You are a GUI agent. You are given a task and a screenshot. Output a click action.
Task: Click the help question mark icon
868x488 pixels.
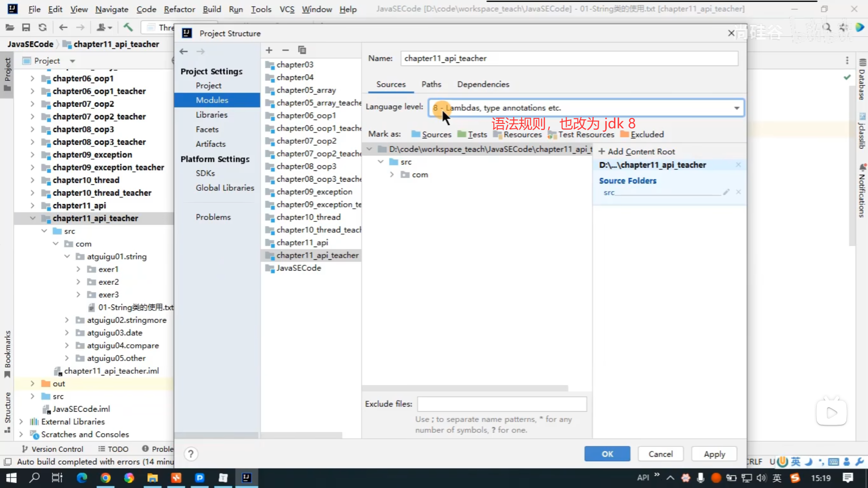point(191,454)
